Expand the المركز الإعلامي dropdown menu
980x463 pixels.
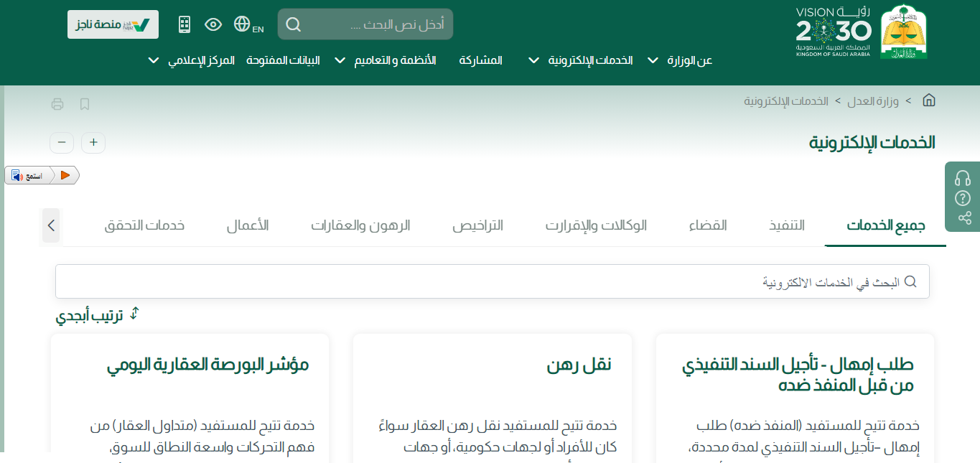point(191,60)
